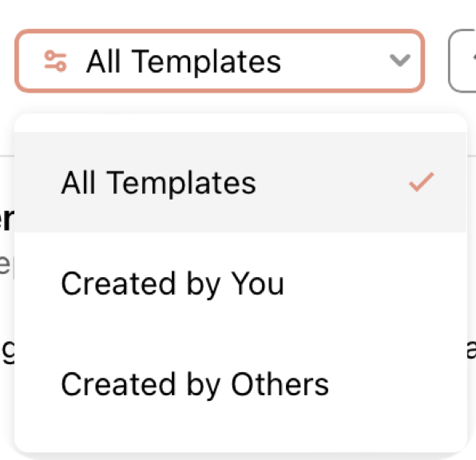This screenshot has width=476, height=460.
Task: Close the dropdown via the gray down chevron
Action: (x=400, y=61)
